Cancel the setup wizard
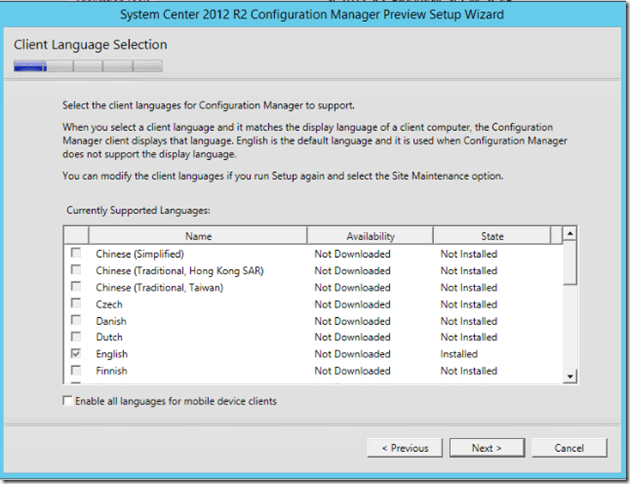 pyautogui.click(x=569, y=448)
